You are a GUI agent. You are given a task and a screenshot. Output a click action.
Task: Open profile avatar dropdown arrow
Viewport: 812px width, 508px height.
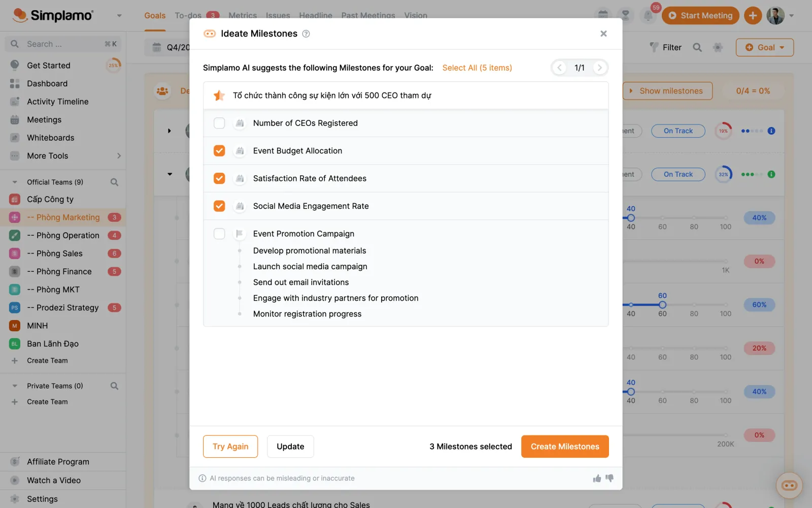pos(791,16)
